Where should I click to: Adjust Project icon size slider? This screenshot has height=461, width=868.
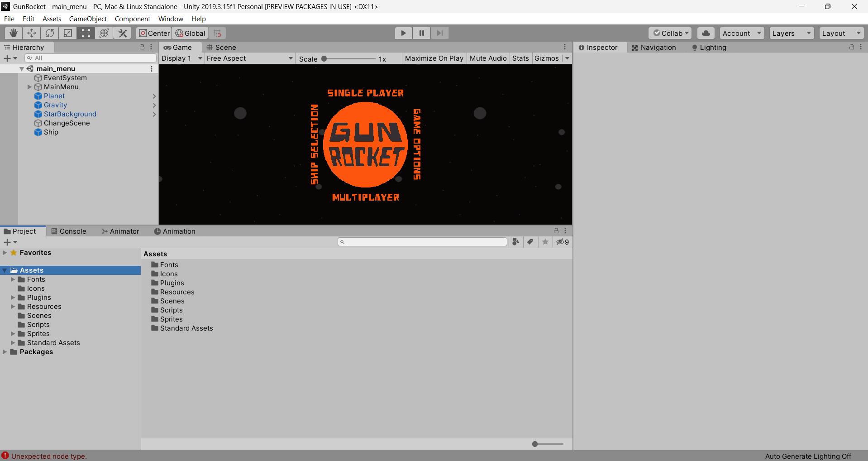click(548, 444)
